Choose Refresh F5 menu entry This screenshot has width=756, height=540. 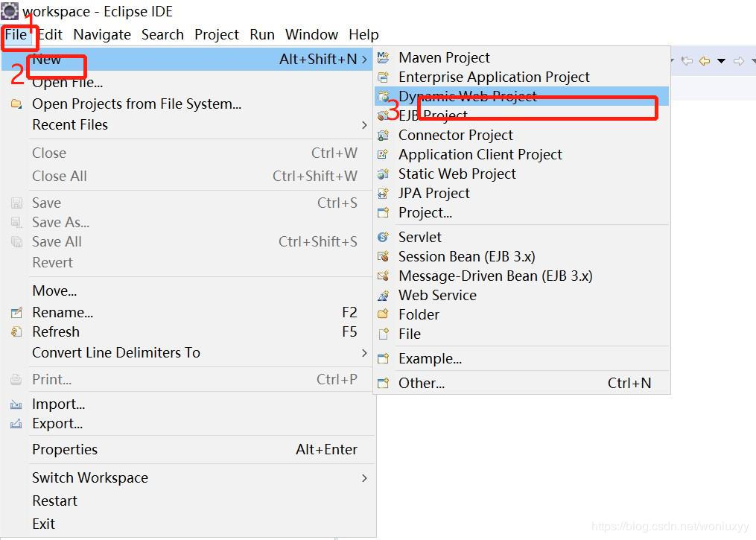pyautogui.click(x=188, y=331)
